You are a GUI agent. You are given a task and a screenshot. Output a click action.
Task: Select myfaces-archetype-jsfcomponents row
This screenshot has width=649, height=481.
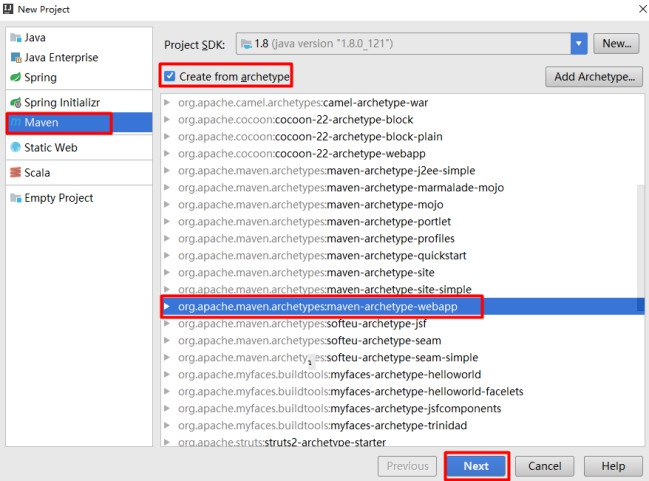[x=403, y=408]
